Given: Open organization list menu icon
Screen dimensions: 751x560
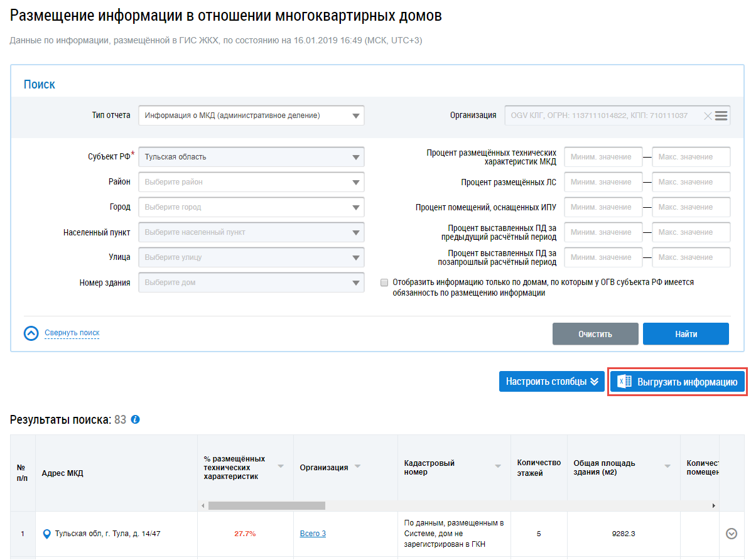Looking at the screenshot, I should coord(721,116).
